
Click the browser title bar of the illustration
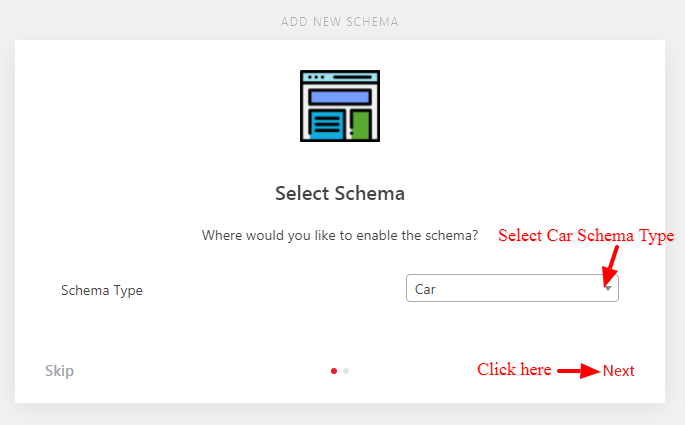tap(340, 77)
